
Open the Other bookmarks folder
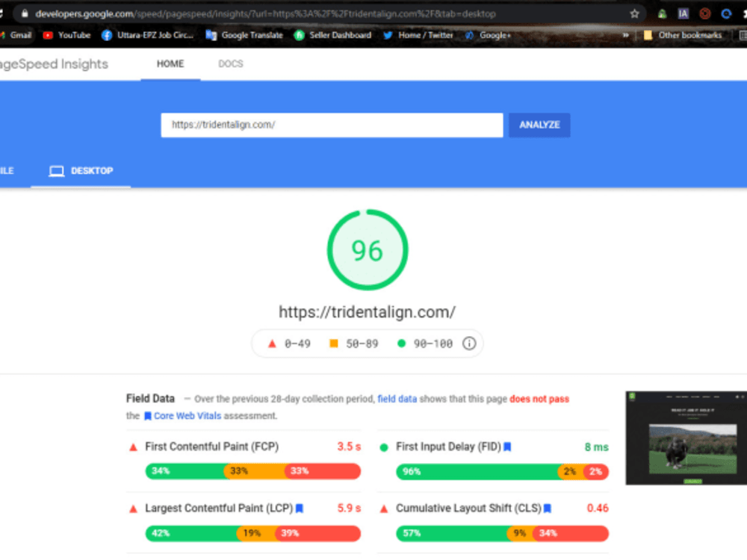[682, 35]
